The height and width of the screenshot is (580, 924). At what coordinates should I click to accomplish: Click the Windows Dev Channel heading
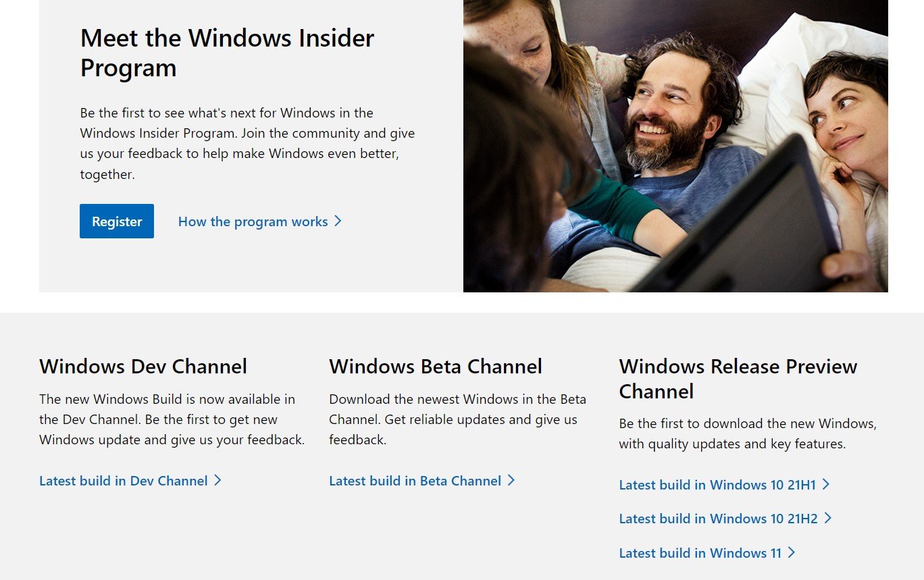tap(143, 367)
